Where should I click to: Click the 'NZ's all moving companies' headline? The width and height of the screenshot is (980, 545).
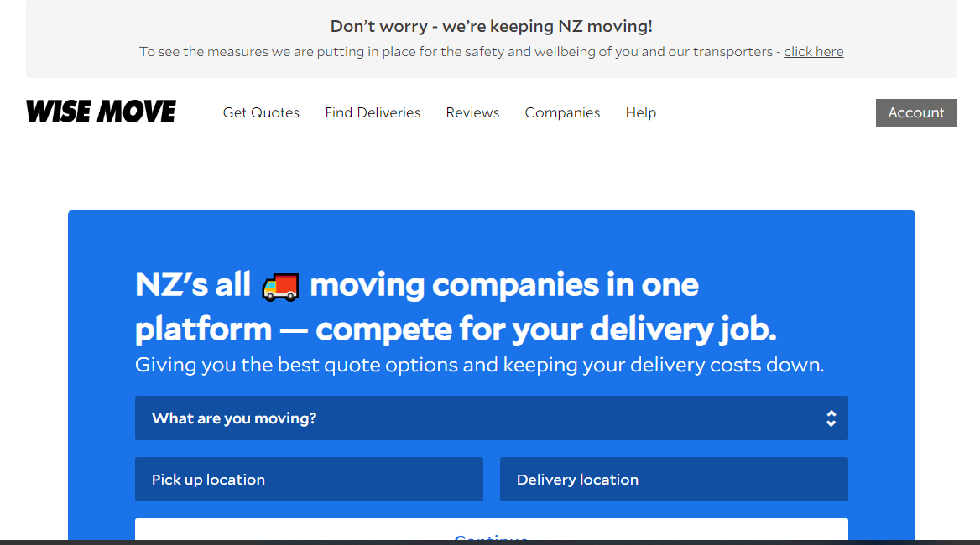[x=417, y=285]
